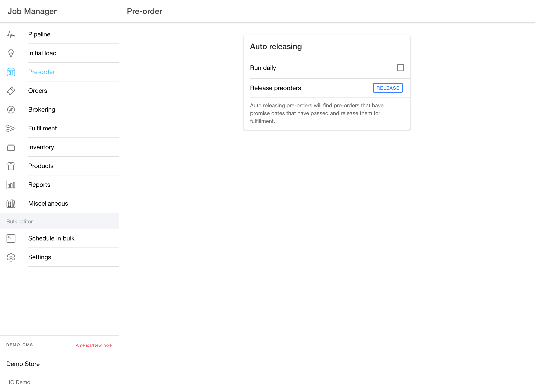Select the Inventory menu entry
Viewport: 535px width, 392px height.
41,147
